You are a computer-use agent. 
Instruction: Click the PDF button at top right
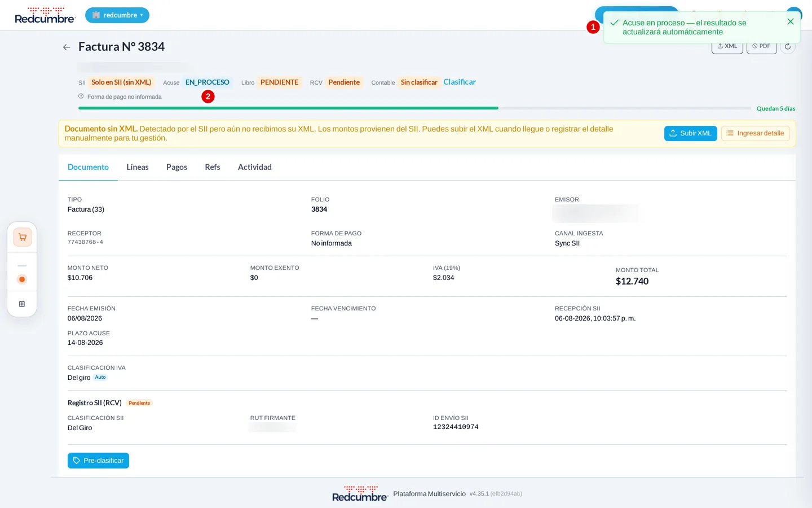tap(762, 47)
